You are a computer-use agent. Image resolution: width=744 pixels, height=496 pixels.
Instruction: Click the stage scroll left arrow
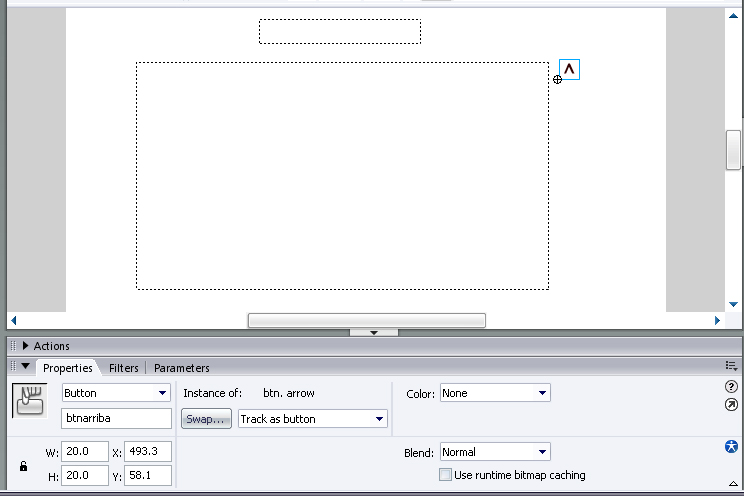[14, 320]
